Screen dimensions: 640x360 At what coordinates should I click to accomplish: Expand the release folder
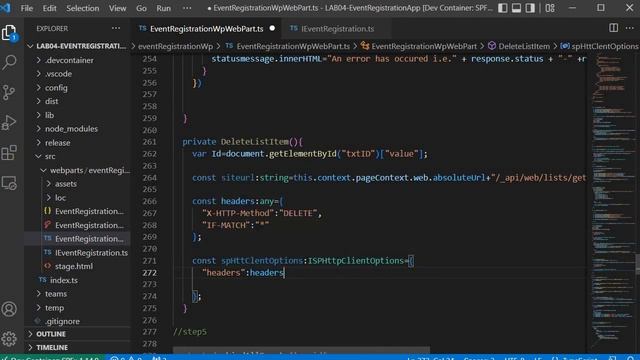(x=78, y=143)
